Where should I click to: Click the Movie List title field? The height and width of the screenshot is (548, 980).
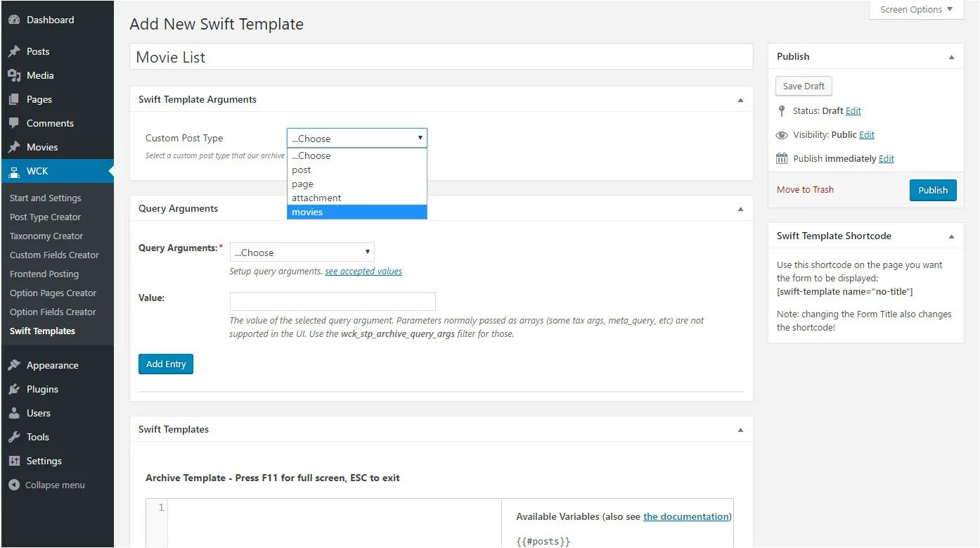click(x=441, y=57)
